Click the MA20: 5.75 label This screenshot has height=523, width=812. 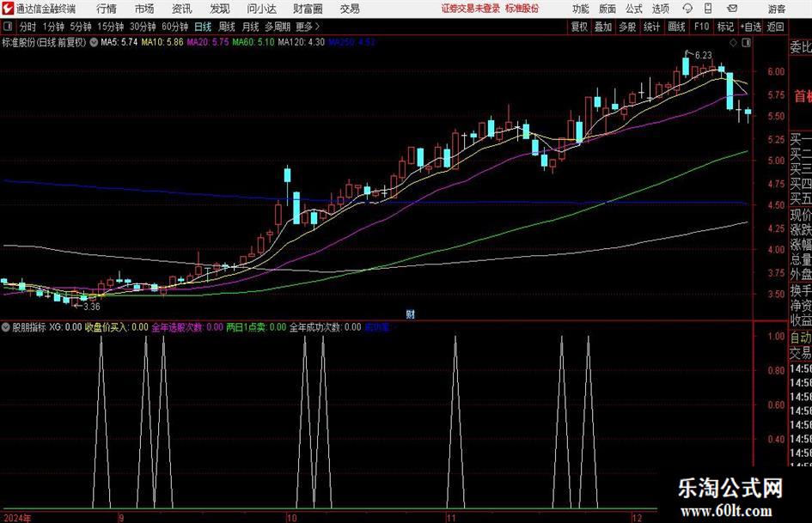[x=208, y=42]
